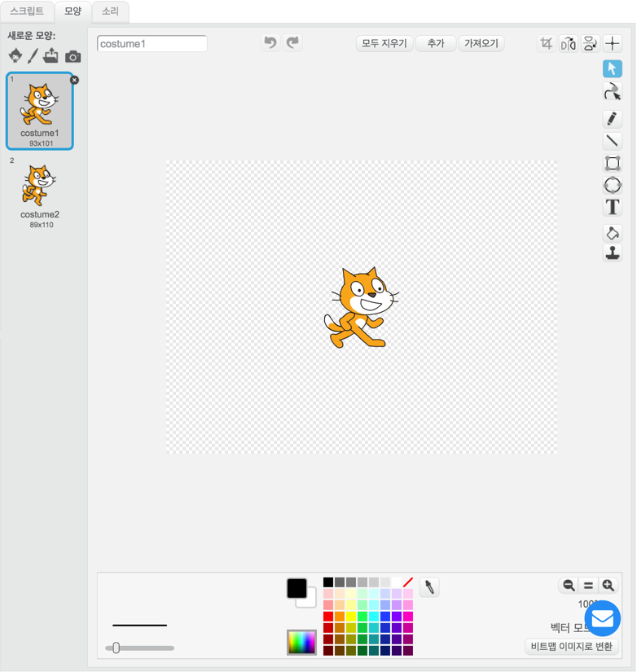Undo the last edit
Image resolution: width=637 pixels, height=672 pixels.
pos(270,43)
